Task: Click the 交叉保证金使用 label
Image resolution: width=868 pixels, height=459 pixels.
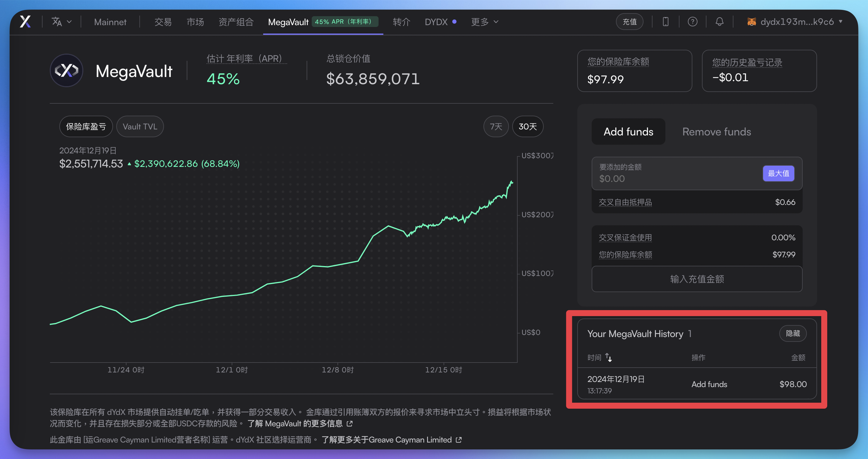Action: (x=626, y=238)
